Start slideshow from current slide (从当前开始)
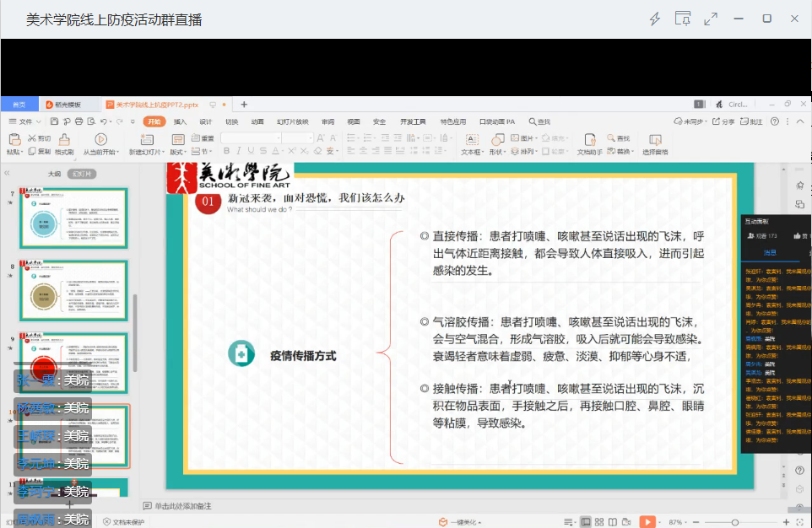The height and width of the screenshot is (528, 812). pos(101,144)
